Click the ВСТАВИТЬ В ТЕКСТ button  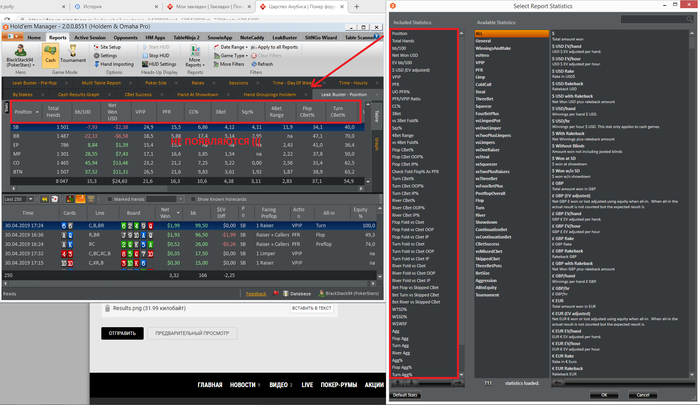point(312,308)
